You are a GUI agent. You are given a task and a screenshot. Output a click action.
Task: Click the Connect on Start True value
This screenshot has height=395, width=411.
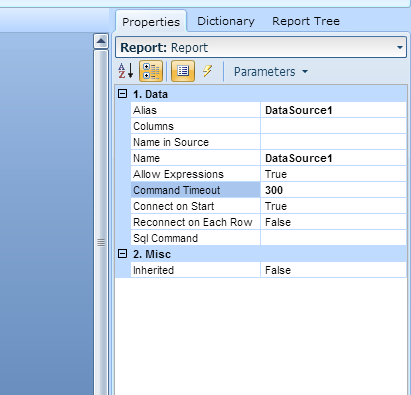click(x=333, y=206)
